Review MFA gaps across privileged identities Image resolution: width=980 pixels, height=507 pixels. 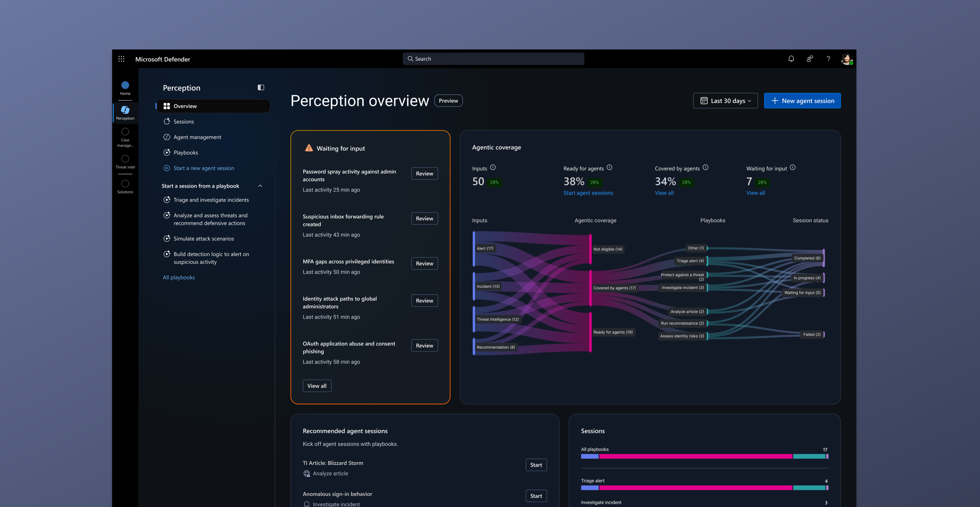[x=424, y=263]
